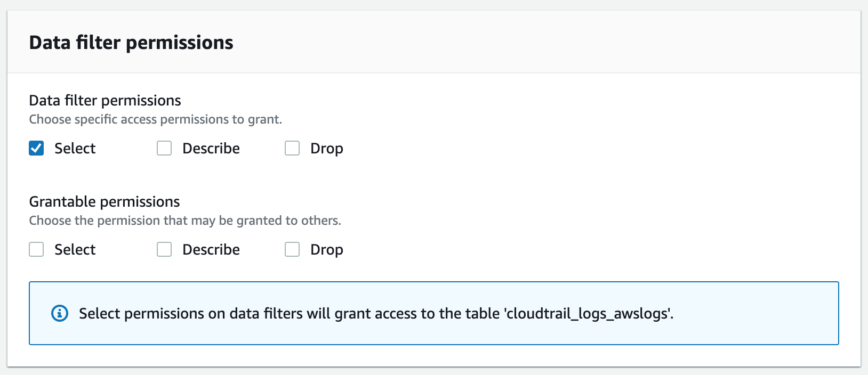Click the 'Drop' label under Data filter permissions
Image resolution: width=868 pixels, height=375 pixels.
(326, 149)
